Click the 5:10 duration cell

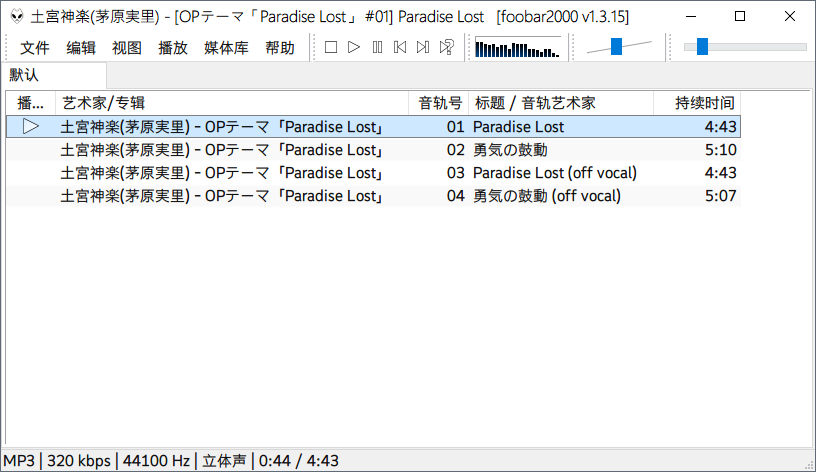(x=720, y=150)
